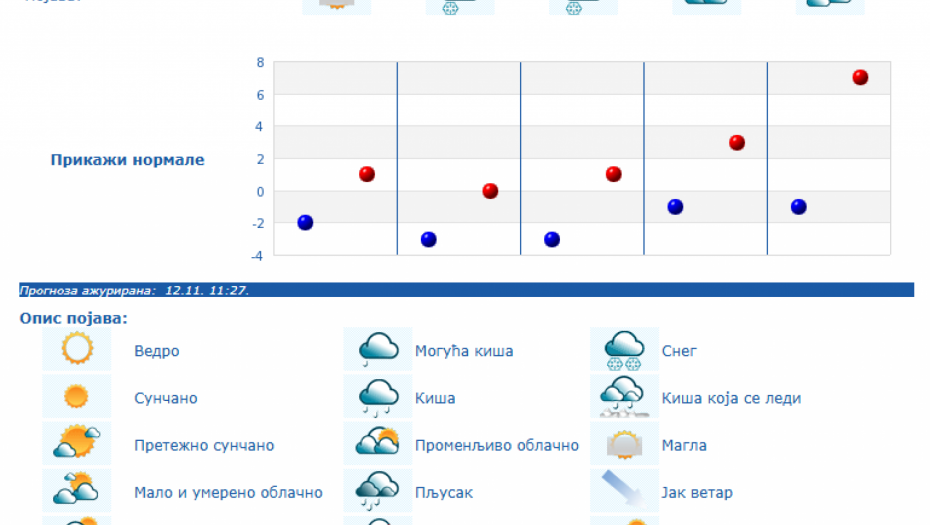Open the Прикажи нормале link
The width and height of the screenshot is (930, 525).
(127, 160)
